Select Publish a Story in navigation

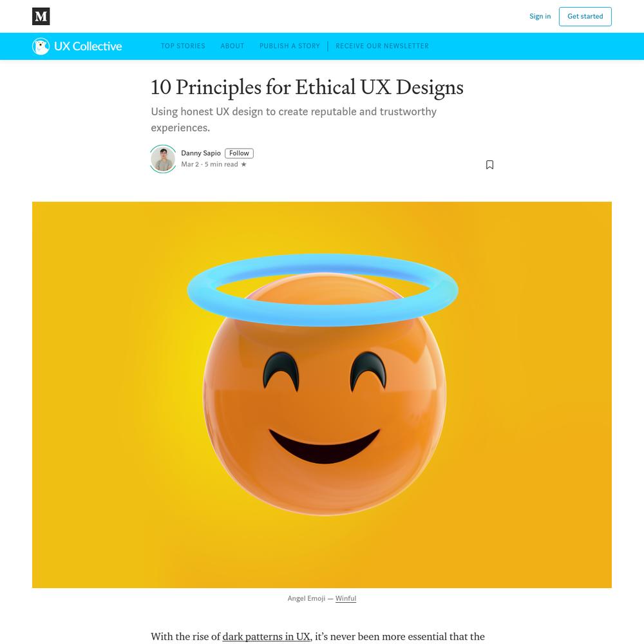click(x=290, y=46)
